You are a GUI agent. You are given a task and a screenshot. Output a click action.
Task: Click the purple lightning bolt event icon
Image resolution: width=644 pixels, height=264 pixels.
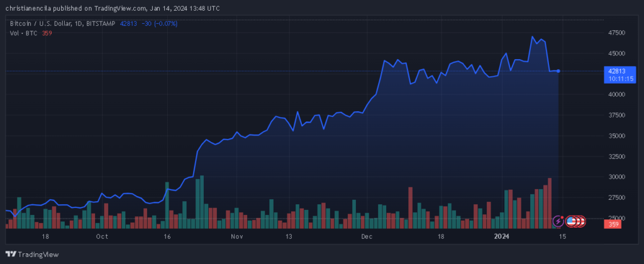(558, 221)
